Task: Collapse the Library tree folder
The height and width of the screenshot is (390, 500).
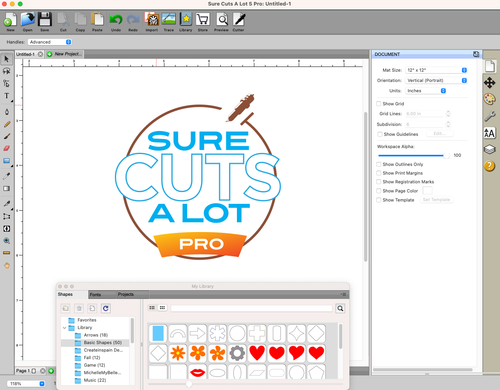Action: (x=64, y=328)
